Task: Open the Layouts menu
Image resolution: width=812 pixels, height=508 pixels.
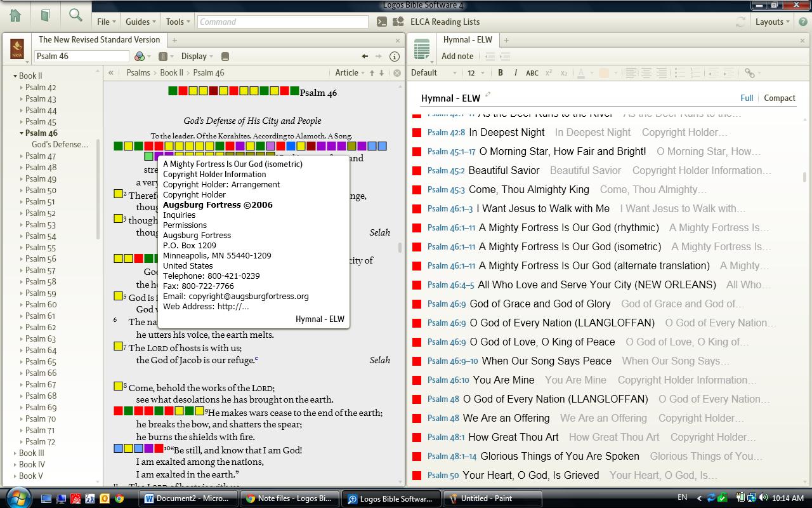Action: click(772, 22)
